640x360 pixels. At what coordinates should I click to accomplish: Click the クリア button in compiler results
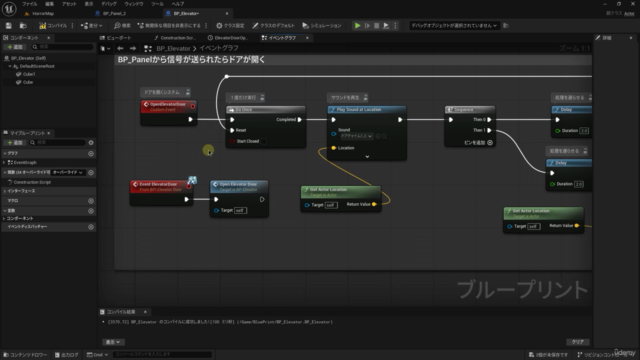[578, 342]
